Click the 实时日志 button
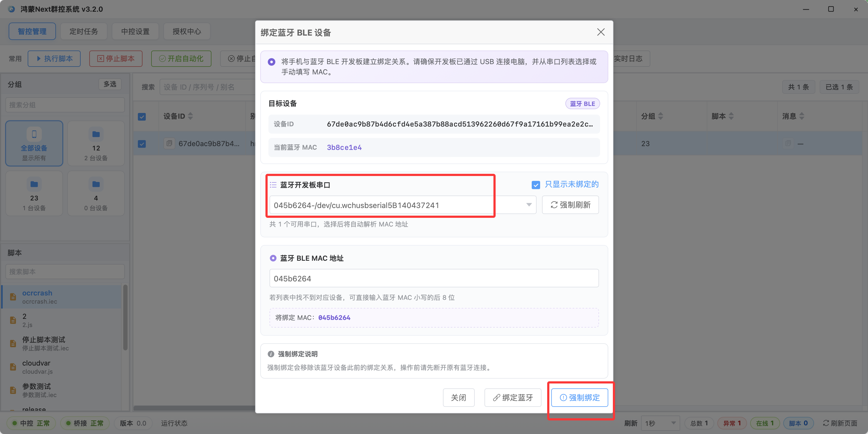This screenshot has width=868, height=434. (631, 59)
